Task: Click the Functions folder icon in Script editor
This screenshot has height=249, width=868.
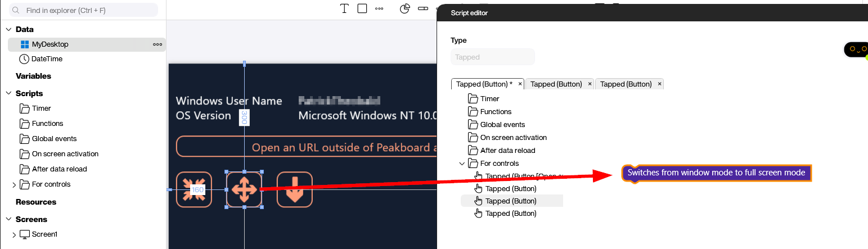Action: [473, 112]
